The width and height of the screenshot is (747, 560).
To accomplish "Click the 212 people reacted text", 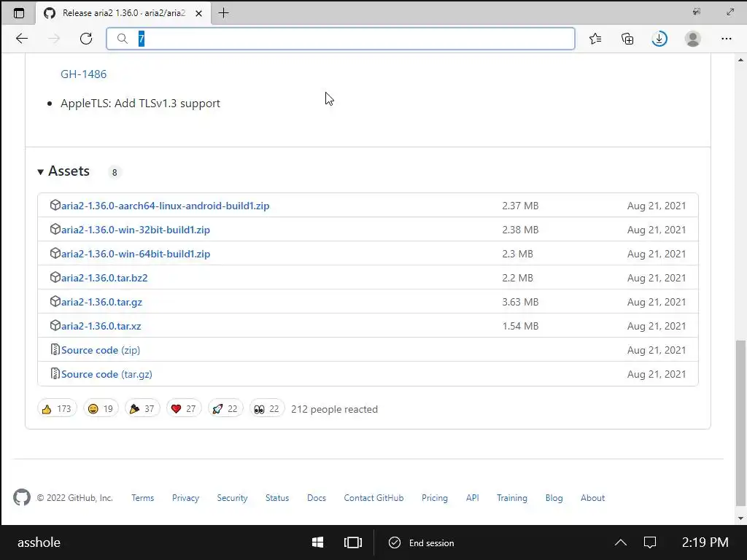I will coord(334,409).
